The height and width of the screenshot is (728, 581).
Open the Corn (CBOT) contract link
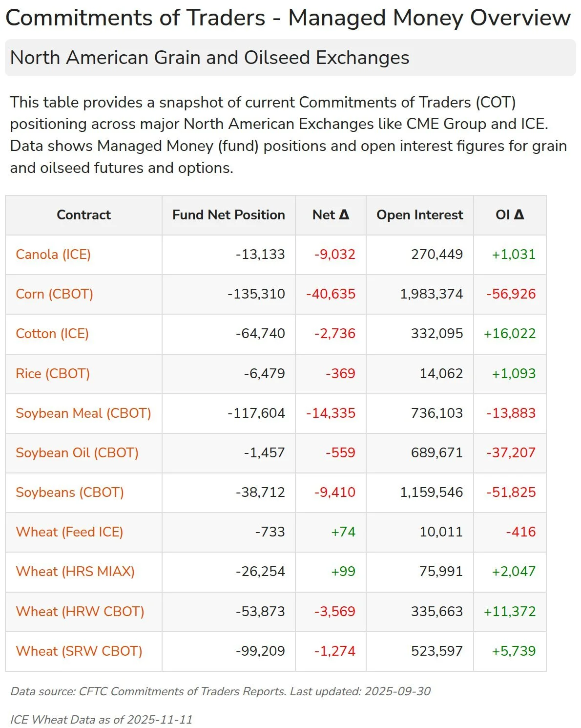pyautogui.click(x=54, y=294)
